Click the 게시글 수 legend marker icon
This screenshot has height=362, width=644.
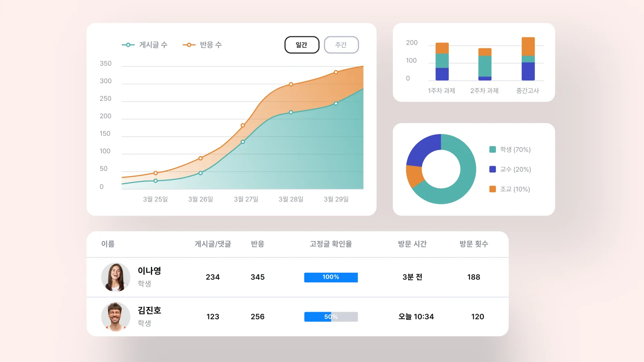tap(128, 45)
